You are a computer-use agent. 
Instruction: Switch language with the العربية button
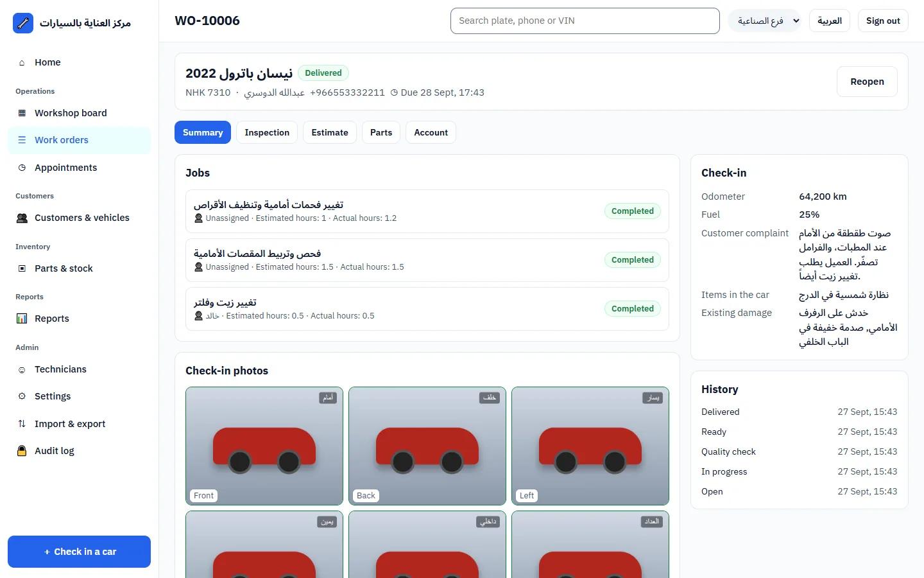[x=830, y=21]
